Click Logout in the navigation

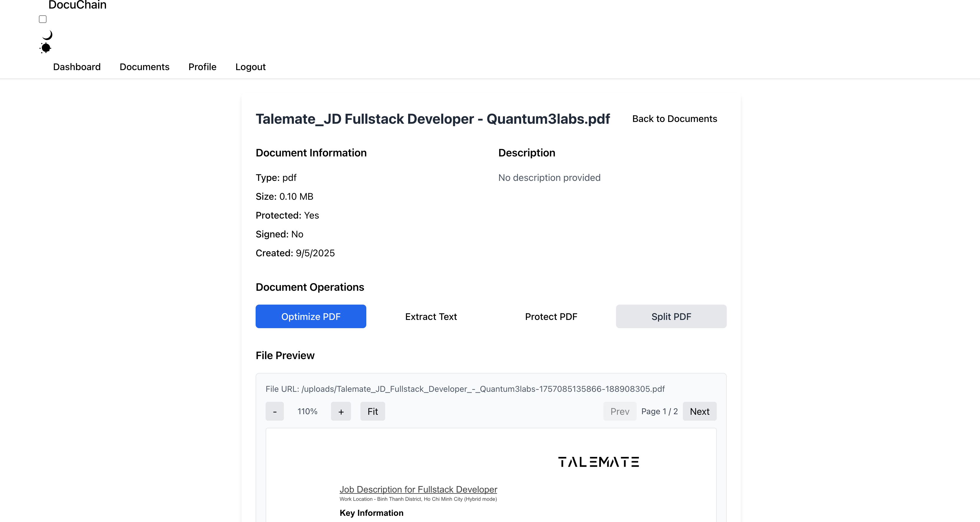click(250, 67)
